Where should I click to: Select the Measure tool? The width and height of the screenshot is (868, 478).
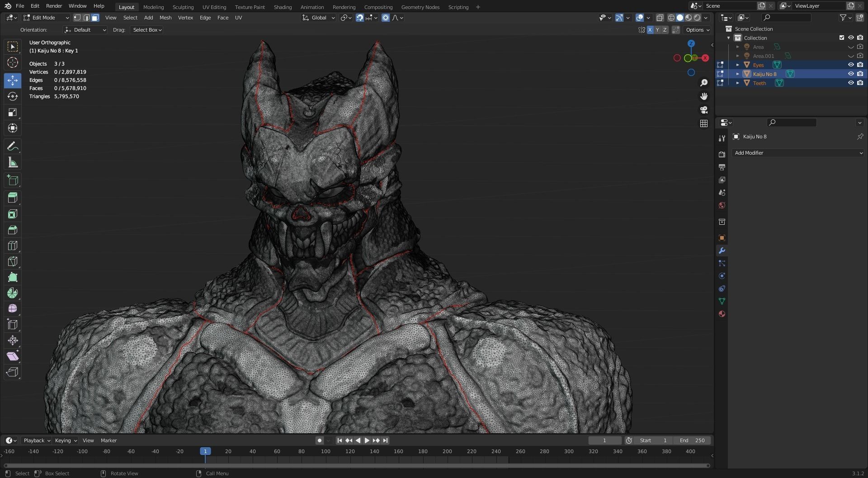coord(13,162)
